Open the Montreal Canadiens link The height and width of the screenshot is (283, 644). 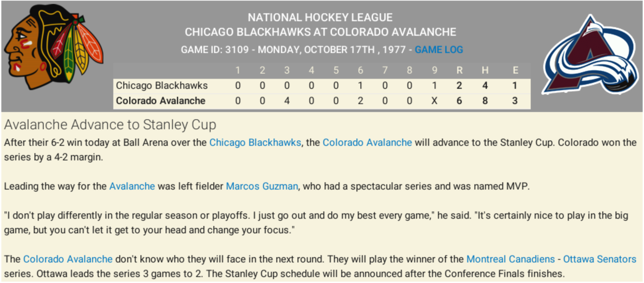[510, 259]
